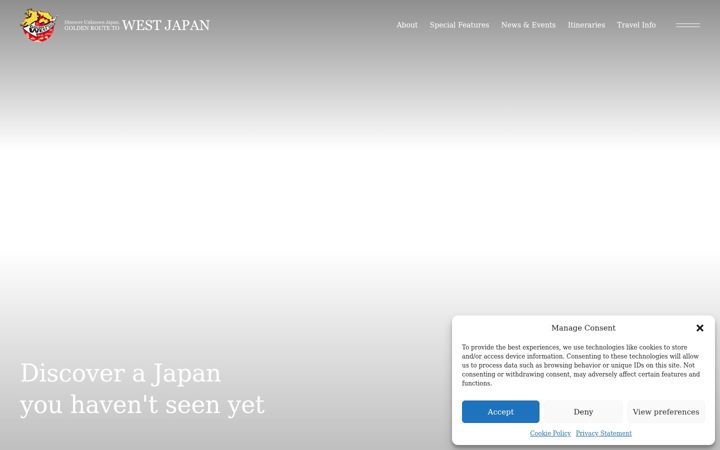Viewport: 720px width, 450px height.
Task: Open the Privacy Statement link
Action: point(603,433)
